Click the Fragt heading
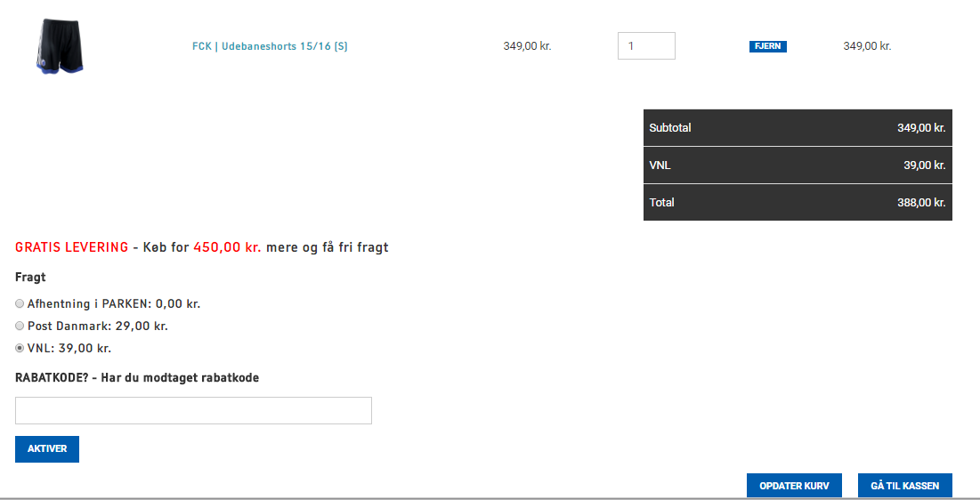980x500 pixels. click(30, 277)
